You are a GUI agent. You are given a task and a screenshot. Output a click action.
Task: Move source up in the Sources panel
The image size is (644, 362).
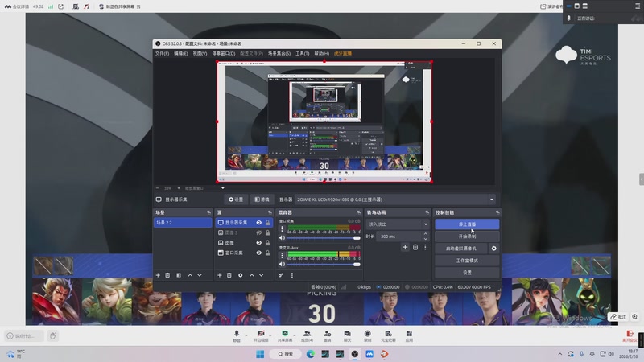coord(252,275)
